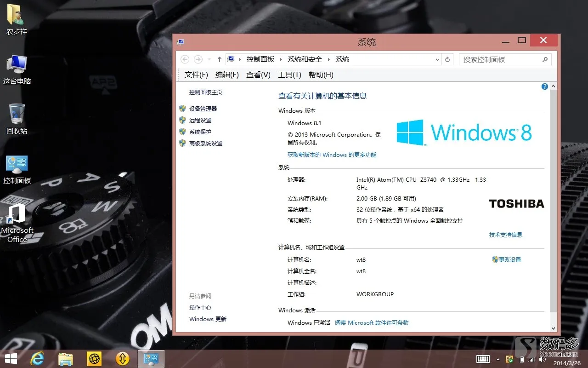Click the Intel(R) Atom(TM) CPU Z3740 processor text
The image size is (588, 368).
(x=421, y=184)
